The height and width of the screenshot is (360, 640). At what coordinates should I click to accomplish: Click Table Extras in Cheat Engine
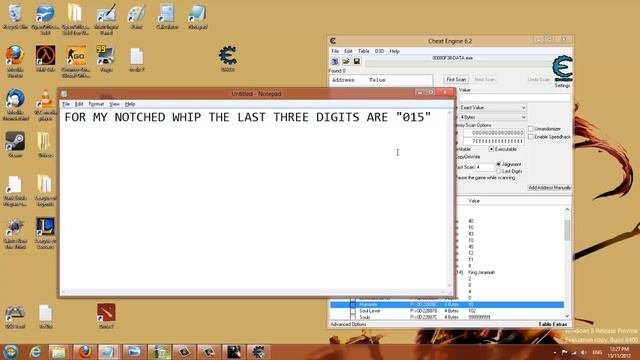pos(553,324)
